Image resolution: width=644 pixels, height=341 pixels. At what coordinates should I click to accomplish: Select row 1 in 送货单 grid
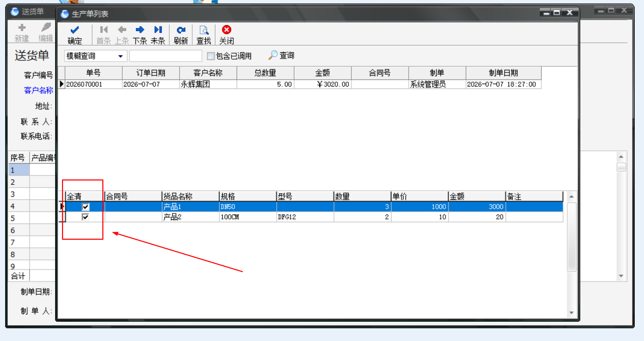click(x=19, y=170)
